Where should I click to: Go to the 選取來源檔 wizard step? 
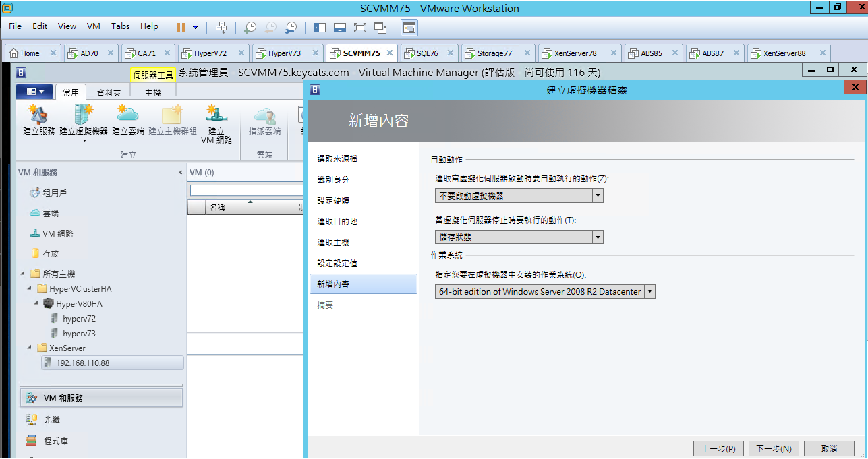click(x=337, y=158)
